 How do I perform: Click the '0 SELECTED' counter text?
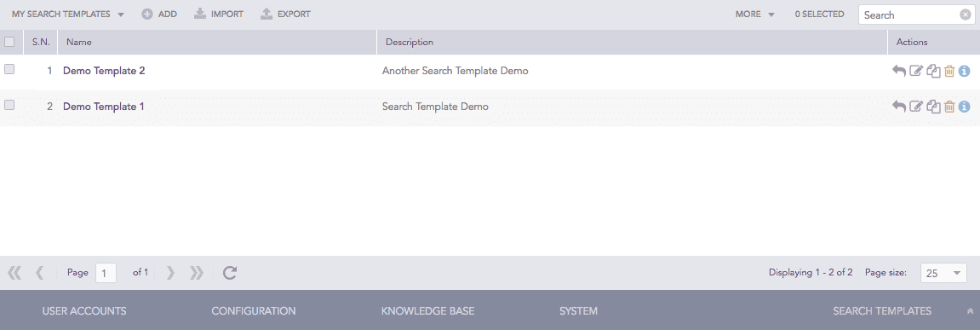click(819, 14)
